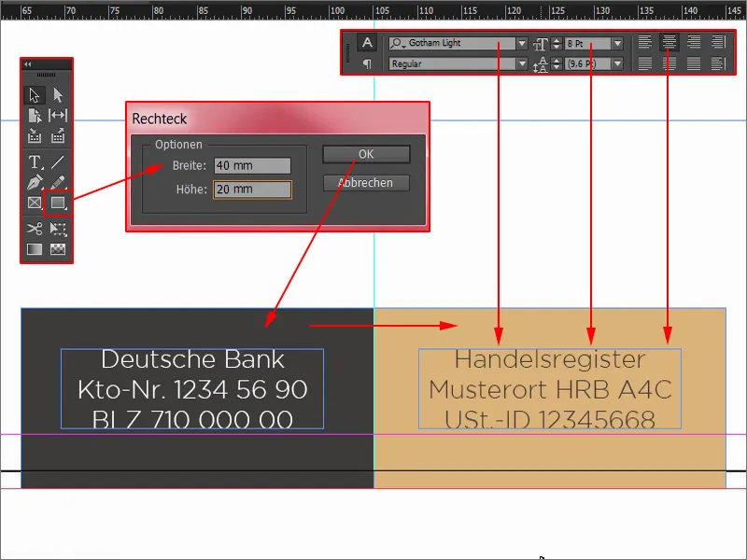Switch to Paragraph formatting controls (¶)
Screen dimensions: 747x560
pyautogui.click(x=367, y=63)
